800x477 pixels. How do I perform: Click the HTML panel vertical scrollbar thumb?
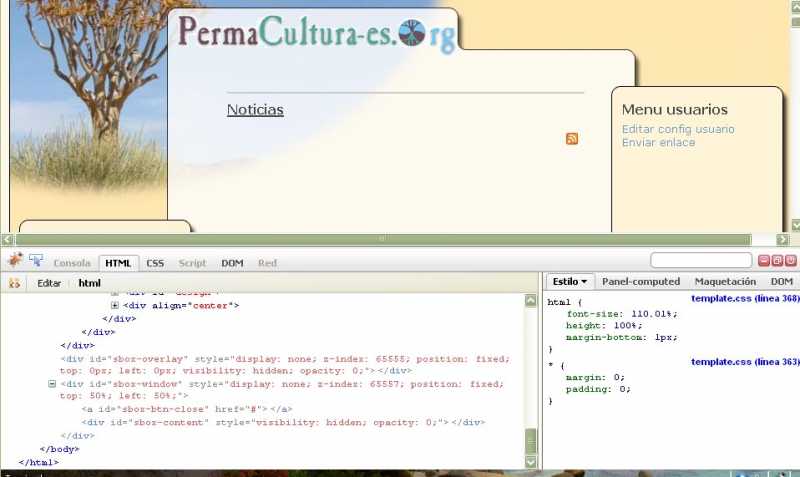point(531,441)
